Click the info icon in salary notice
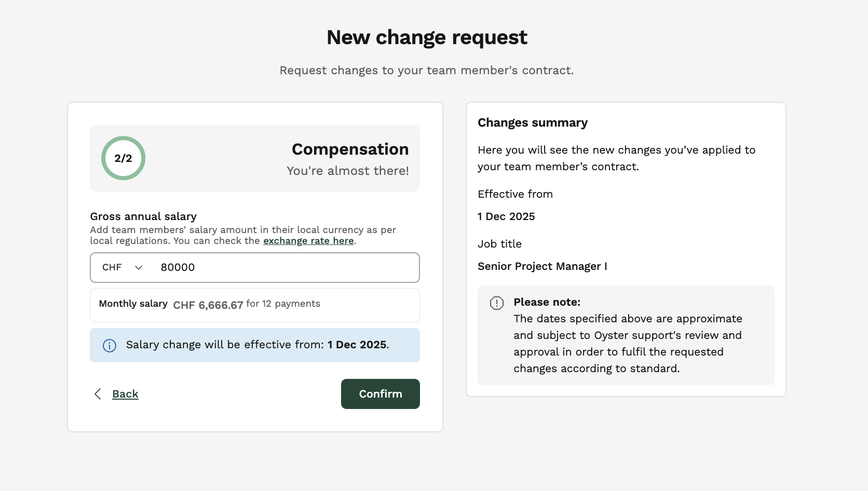 tap(110, 346)
